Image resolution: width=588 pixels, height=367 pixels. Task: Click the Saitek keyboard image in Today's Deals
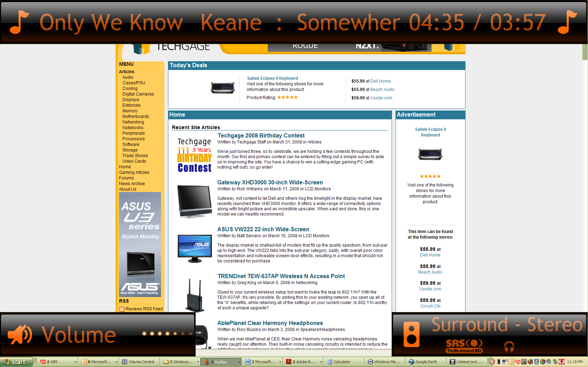pos(223,87)
